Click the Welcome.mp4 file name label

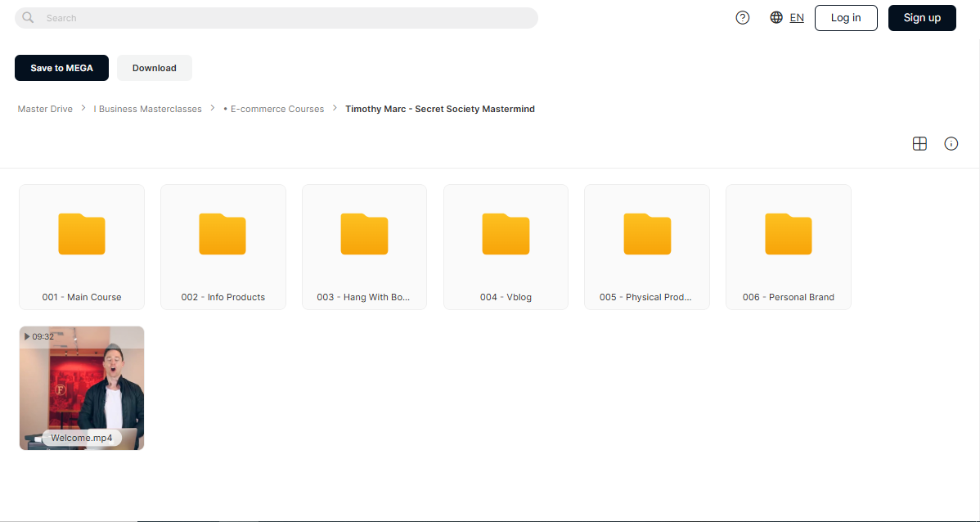(82, 438)
